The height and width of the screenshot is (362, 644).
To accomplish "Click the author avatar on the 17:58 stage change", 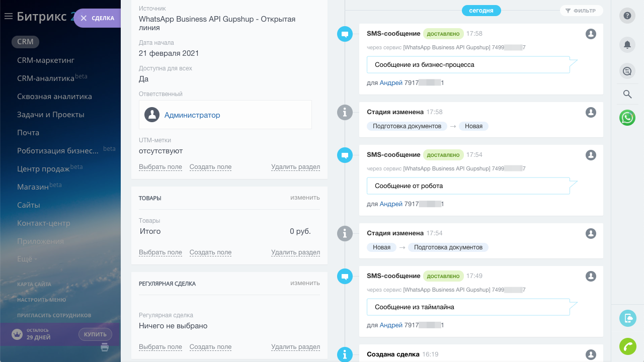I will [x=591, y=112].
